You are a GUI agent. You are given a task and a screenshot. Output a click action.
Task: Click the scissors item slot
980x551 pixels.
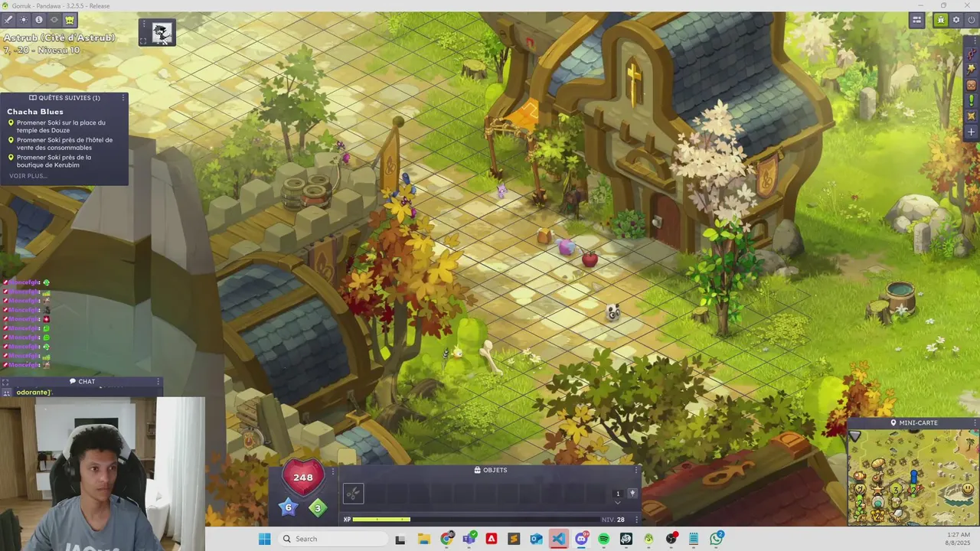click(x=353, y=494)
